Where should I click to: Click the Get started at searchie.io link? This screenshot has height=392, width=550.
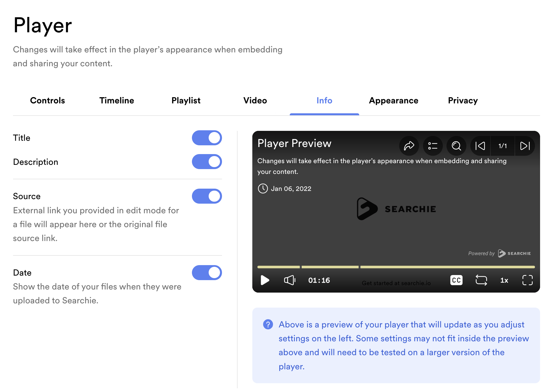(x=396, y=283)
